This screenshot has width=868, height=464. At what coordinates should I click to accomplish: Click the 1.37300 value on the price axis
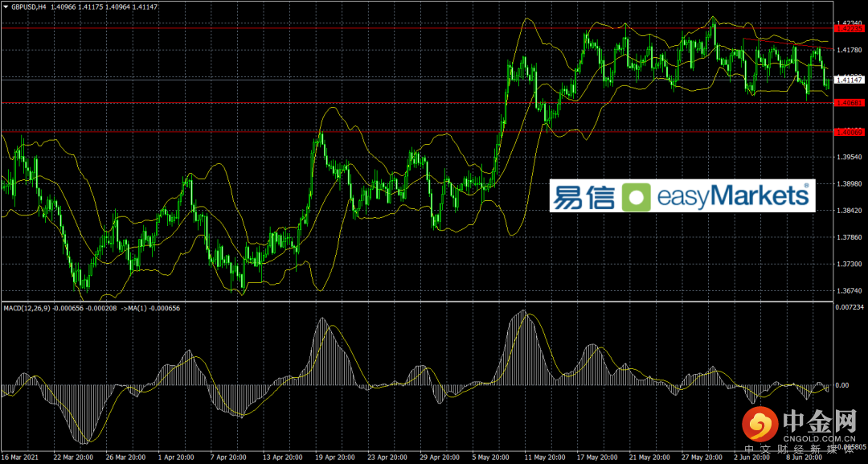[x=850, y=264]
